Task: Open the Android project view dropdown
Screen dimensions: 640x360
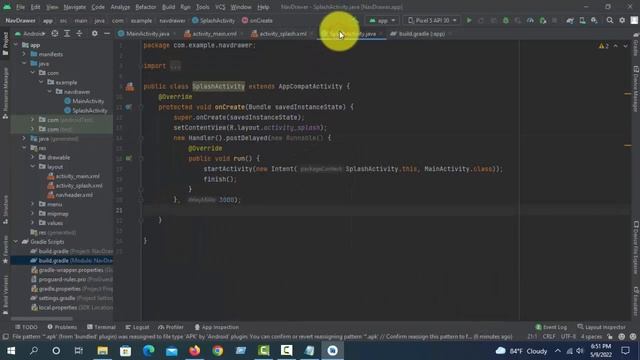Action: pos(30,33)
